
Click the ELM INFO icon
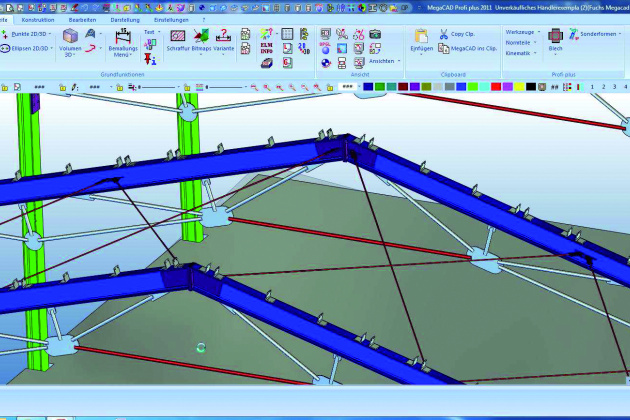click(266, 48)
